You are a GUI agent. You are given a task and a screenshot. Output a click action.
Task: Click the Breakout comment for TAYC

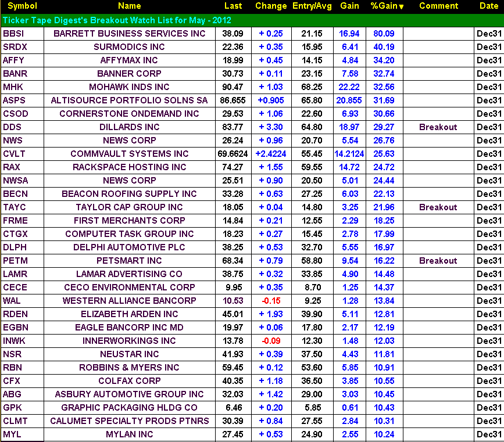click(438, 207)
